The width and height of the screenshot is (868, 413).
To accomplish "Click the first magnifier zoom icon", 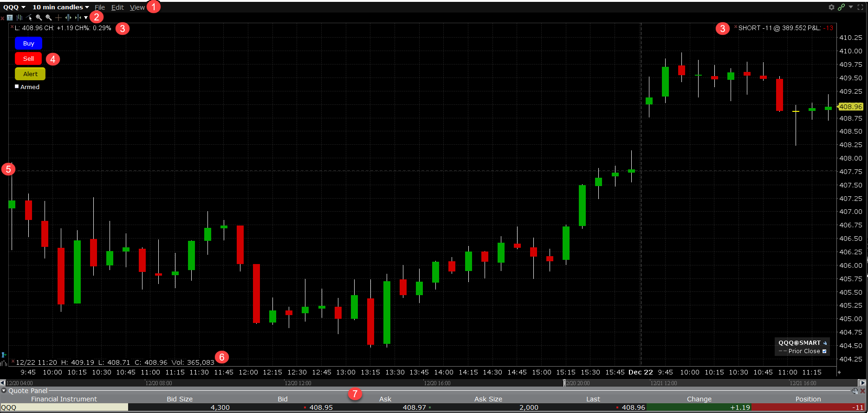I will click(x=39, y=18).
